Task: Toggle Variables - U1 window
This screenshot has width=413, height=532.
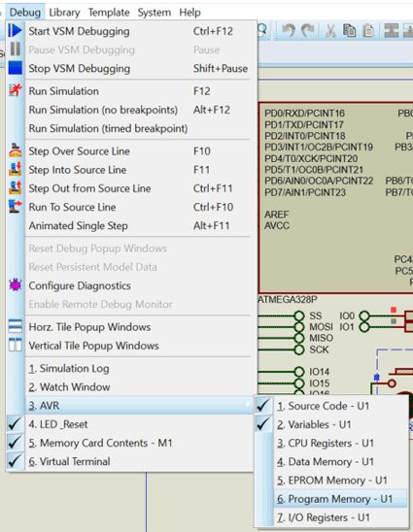Action: [x=331, y=424]
